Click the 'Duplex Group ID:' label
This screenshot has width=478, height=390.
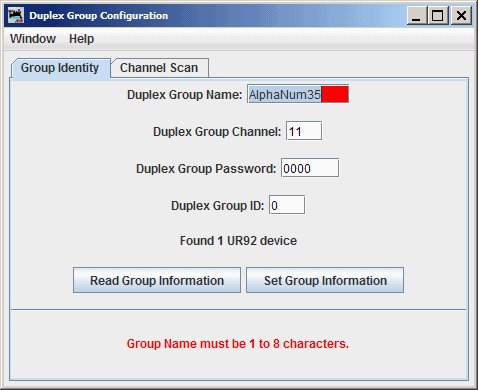point(218,206)
